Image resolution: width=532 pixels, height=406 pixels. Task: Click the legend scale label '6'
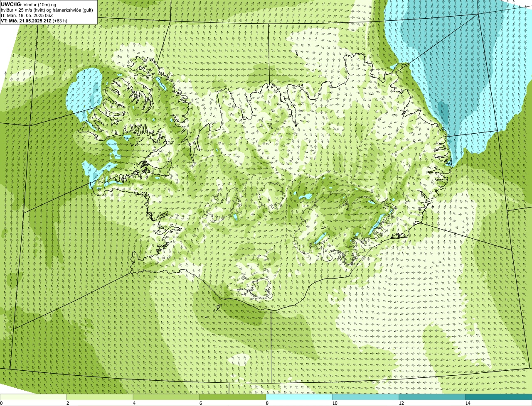click(x=200, y=403)
